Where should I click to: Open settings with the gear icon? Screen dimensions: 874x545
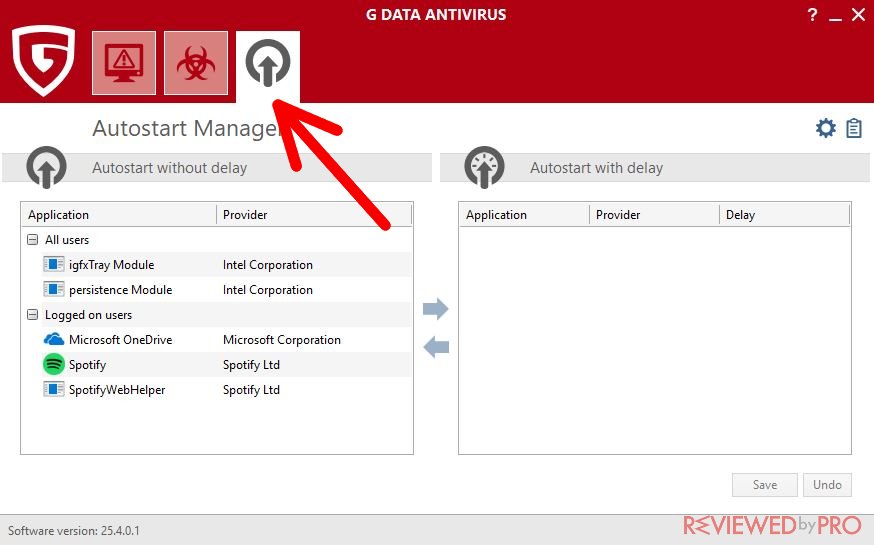(x=826, y=128)
